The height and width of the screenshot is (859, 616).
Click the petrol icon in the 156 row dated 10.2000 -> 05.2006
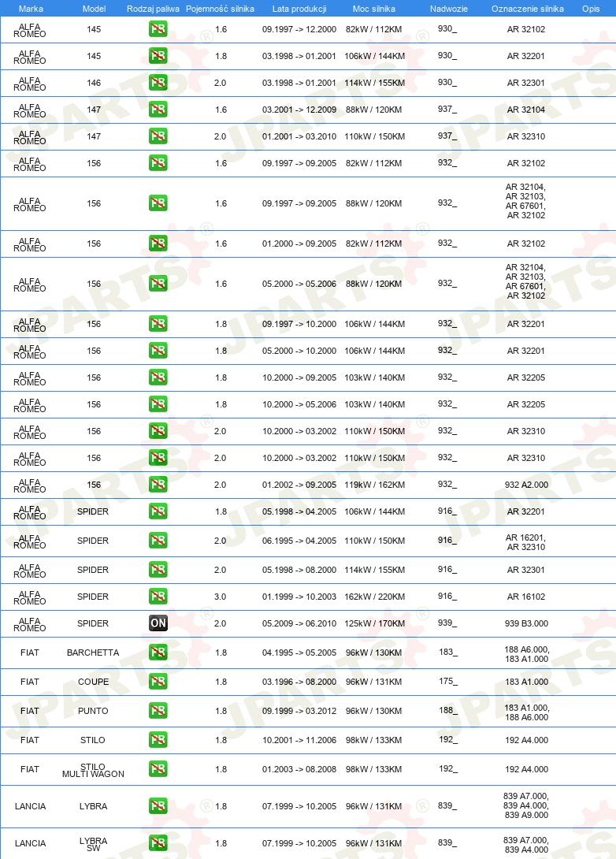[158, 404]
